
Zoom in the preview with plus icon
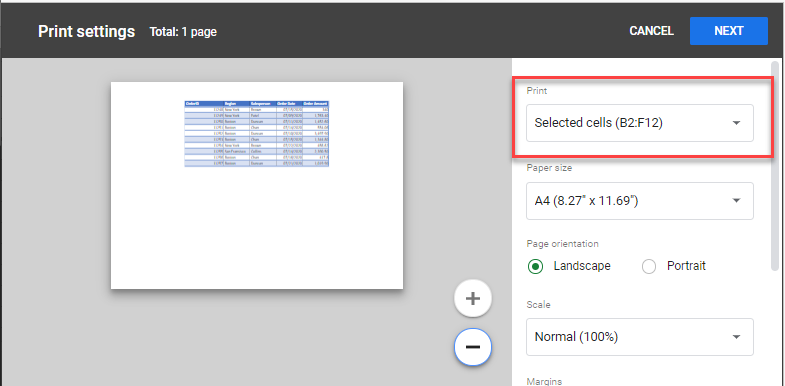473,299
